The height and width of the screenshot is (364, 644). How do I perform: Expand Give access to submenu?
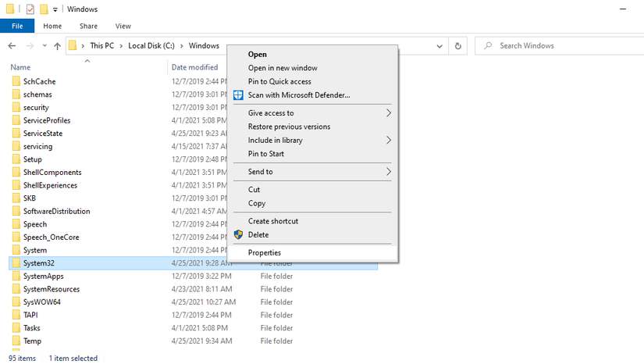click(312, 113)
